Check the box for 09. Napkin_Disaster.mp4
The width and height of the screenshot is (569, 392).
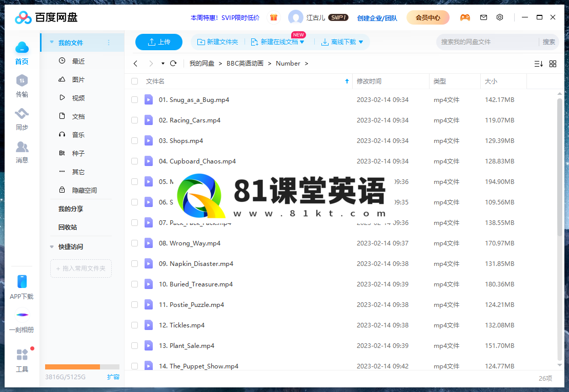(x=135, y=263)
